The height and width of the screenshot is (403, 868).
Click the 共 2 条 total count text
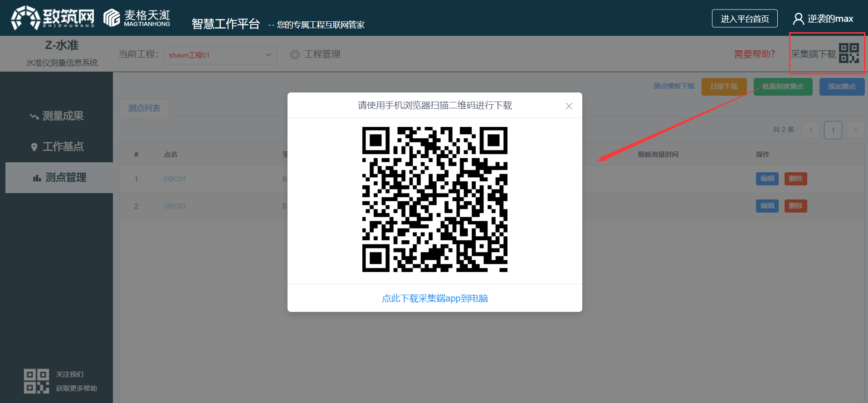pyautogui.click(x=784, y=130)
